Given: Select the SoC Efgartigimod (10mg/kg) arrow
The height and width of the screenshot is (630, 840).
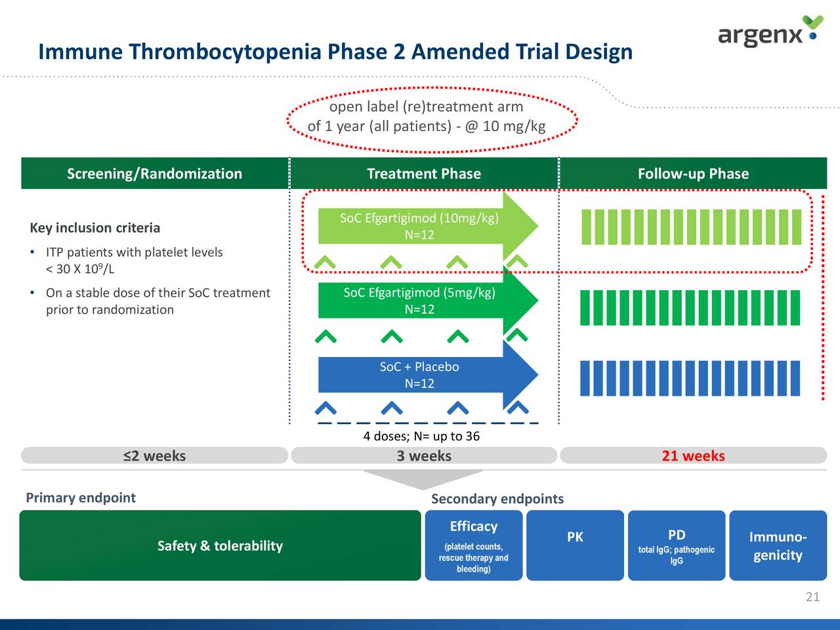Looking at the screenshot, I should 428,226.
